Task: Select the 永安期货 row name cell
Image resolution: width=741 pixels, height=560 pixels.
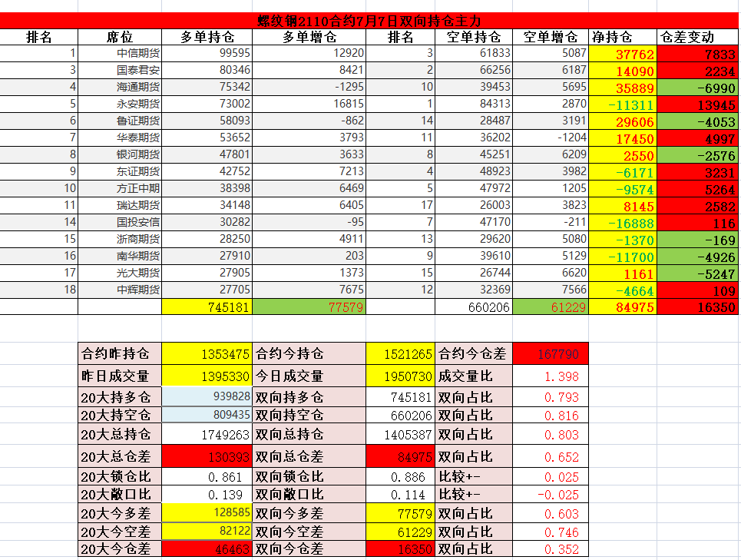Action: [120, 104]
